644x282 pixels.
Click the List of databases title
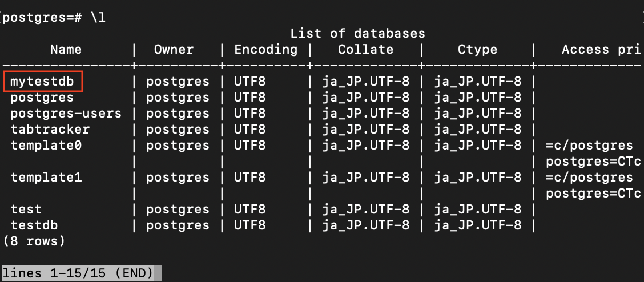point(358,33)
